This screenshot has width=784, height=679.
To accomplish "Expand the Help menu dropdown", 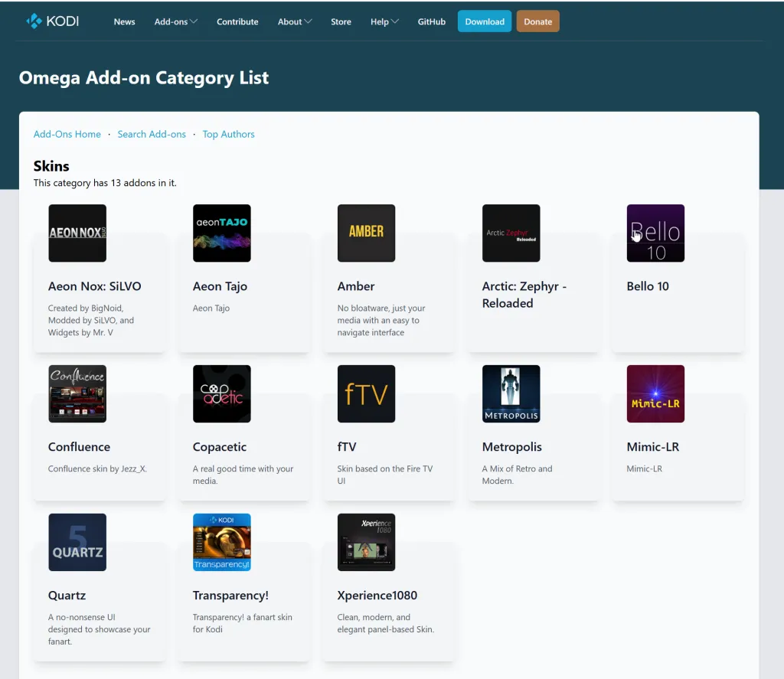I will (x=384, y=21).
